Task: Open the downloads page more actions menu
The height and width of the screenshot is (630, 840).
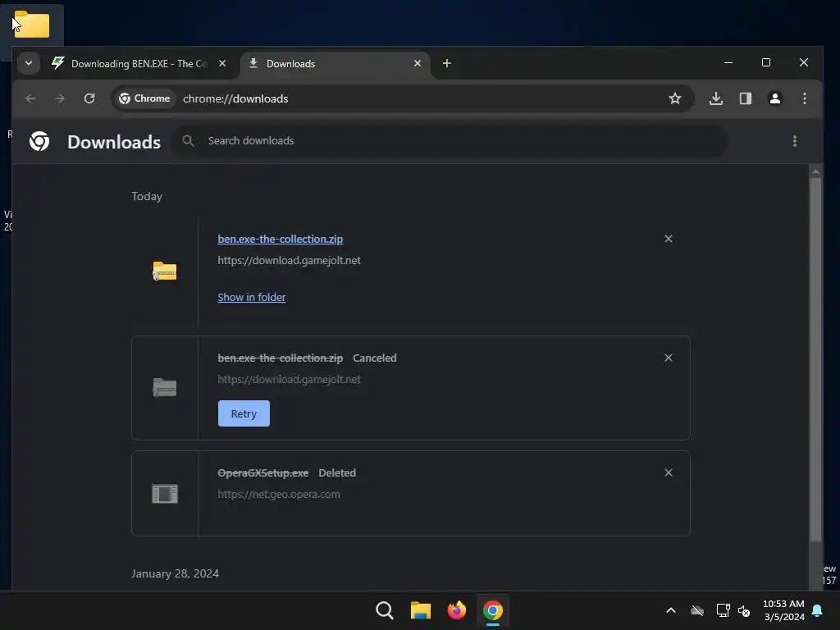Action: coord(794,141)
